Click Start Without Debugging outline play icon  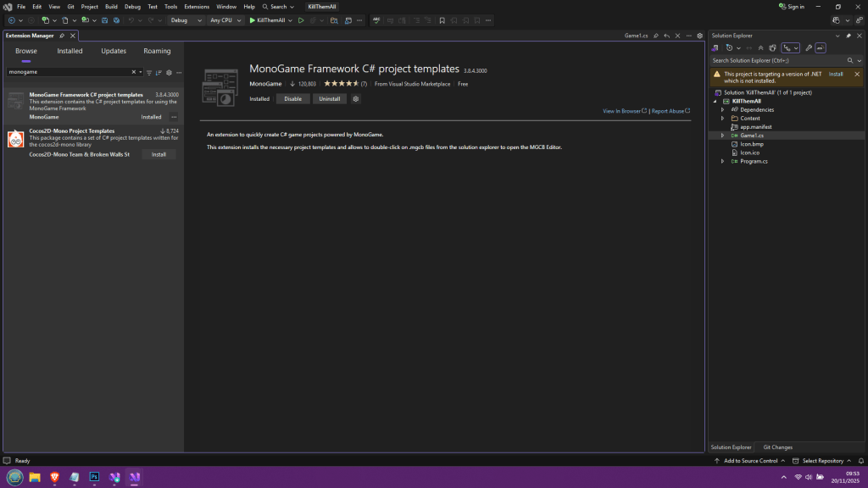[x=300, y=19]
